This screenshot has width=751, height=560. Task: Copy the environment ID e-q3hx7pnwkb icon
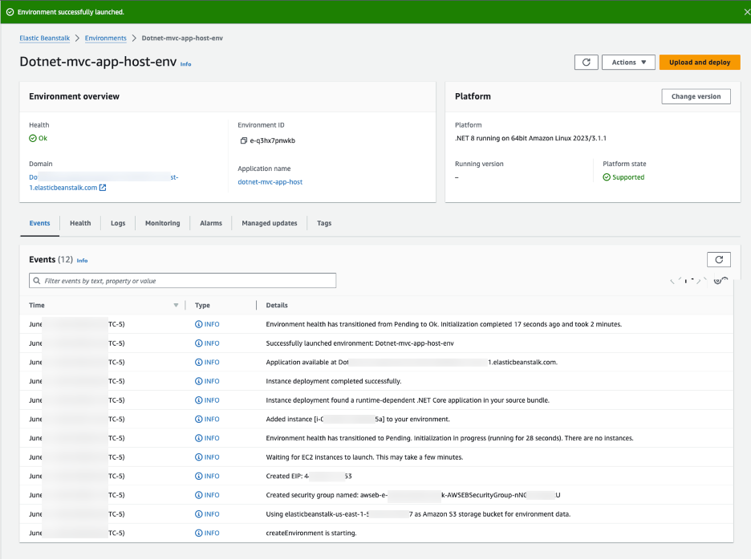243,141
